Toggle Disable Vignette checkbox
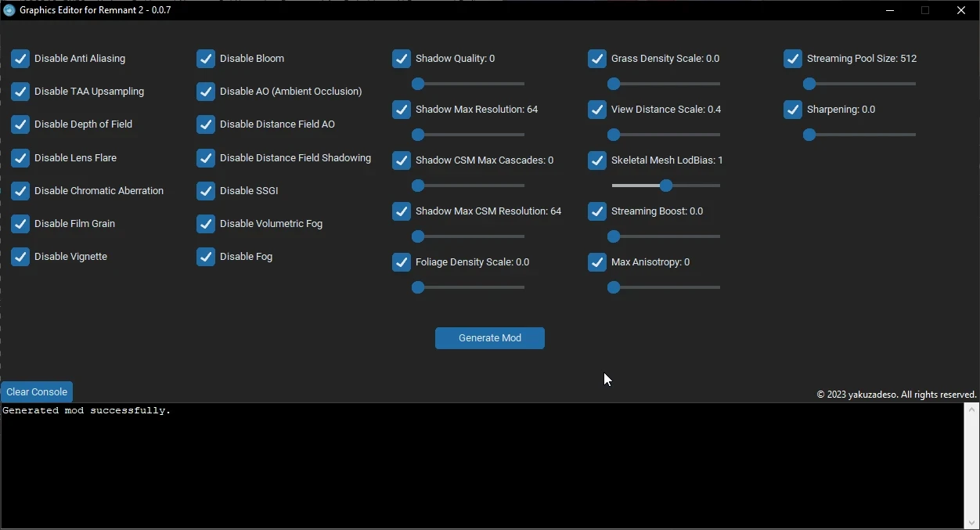980x530 pixels. tap(20, 257)
